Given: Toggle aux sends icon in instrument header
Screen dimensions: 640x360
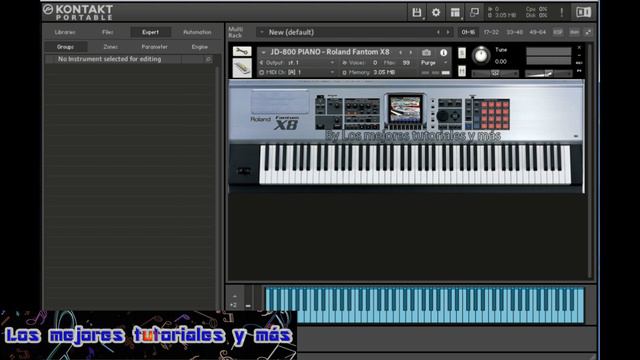Looking at the screenshot, I should tap(579, 63).
